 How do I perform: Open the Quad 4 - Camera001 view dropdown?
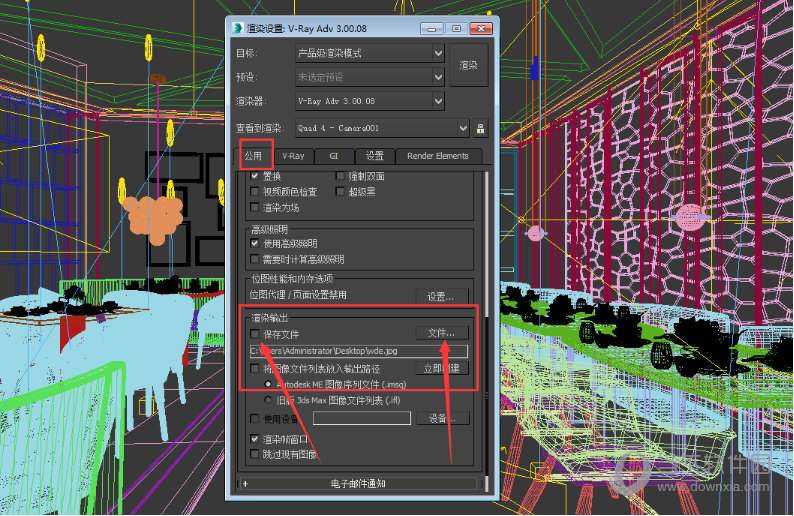pos(382,128)
